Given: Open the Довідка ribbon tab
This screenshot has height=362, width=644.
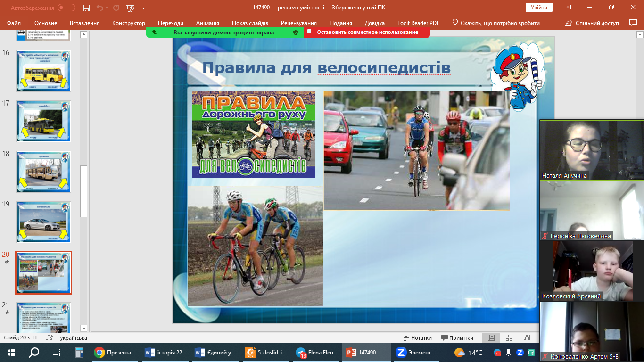Looking at the screenshot, I should point(375,23).
